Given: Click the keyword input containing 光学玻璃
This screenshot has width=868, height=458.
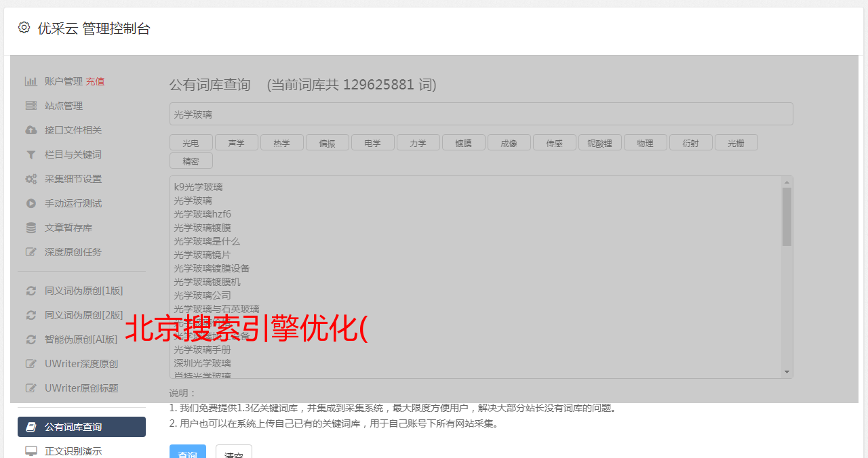Looking at the screenshot, I should (x=481, y=114).
